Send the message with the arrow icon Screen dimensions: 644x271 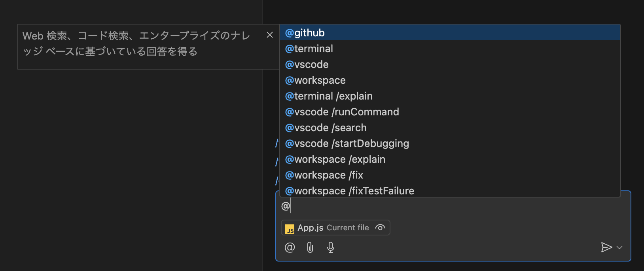pyautogui.click(x=606, y=247)
